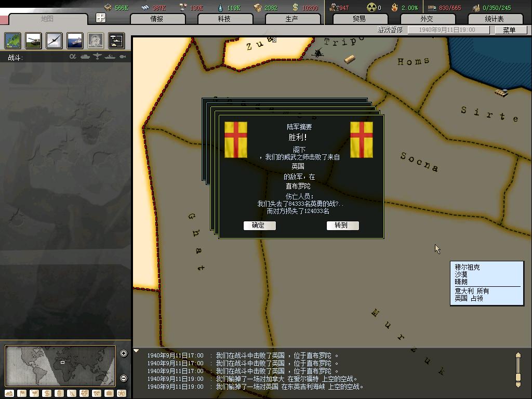Toggle tank battle filter icon
The image size is (532, 399).
point(85,57)
